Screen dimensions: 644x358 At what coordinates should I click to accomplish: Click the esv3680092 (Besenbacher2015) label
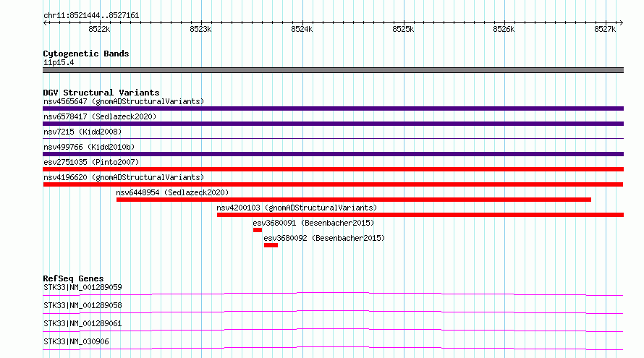click(324, 238)
